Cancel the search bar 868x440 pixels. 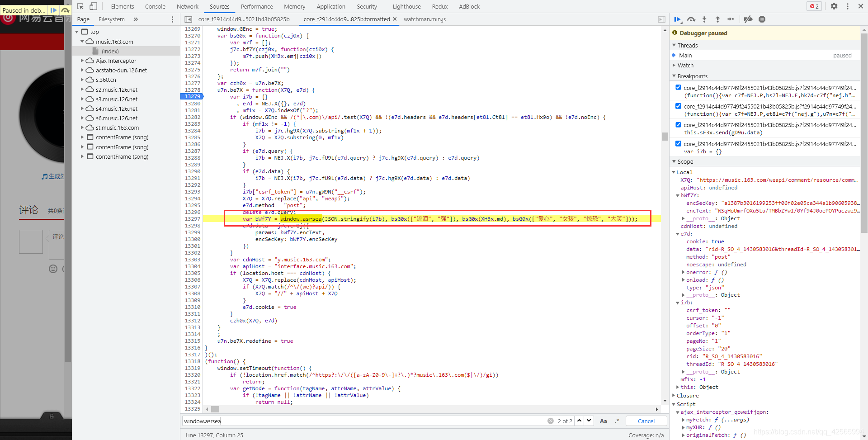646,421
